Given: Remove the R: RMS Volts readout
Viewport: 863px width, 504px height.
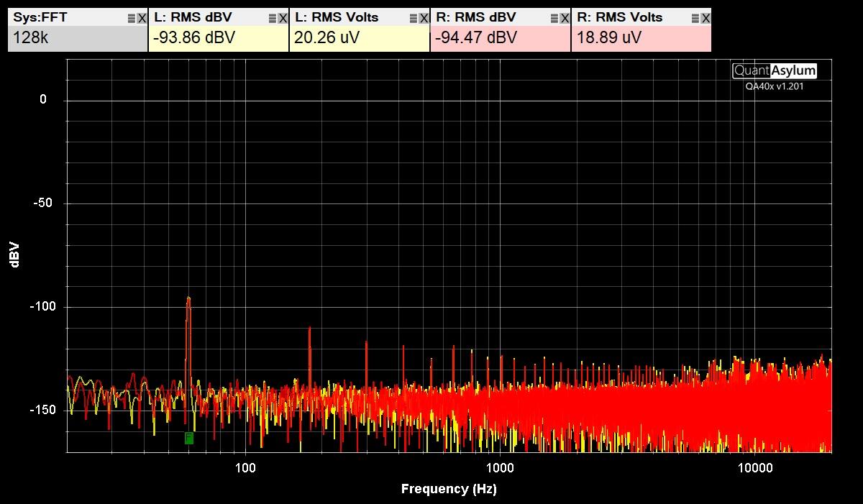Looking at the screenshot, I should pos(706,19).
